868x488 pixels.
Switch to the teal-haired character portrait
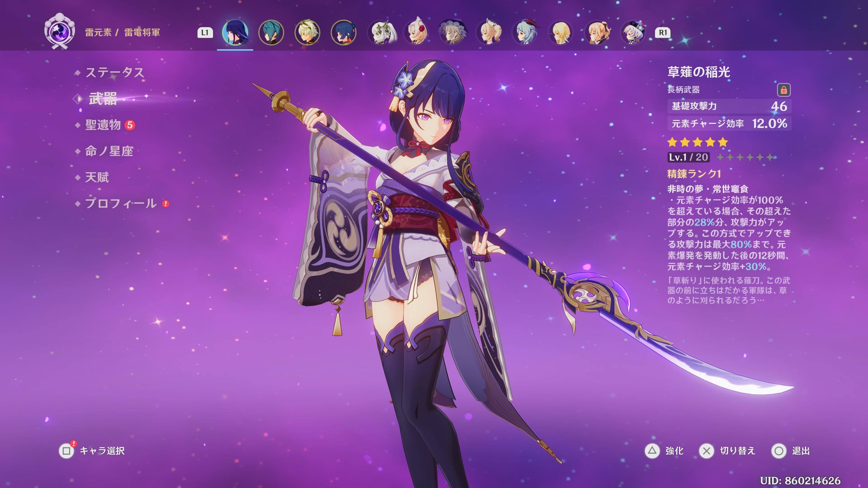271,32
